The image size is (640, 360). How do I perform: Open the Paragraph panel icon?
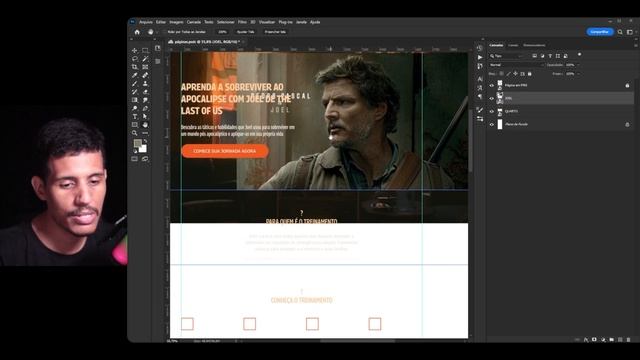point(480,97)
